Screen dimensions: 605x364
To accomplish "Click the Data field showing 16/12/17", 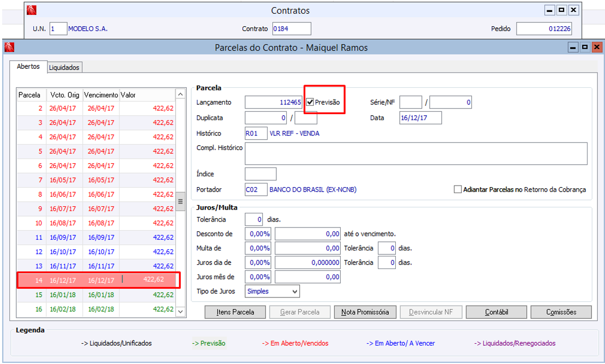I will pyautogui.click(x=420, y=118).
